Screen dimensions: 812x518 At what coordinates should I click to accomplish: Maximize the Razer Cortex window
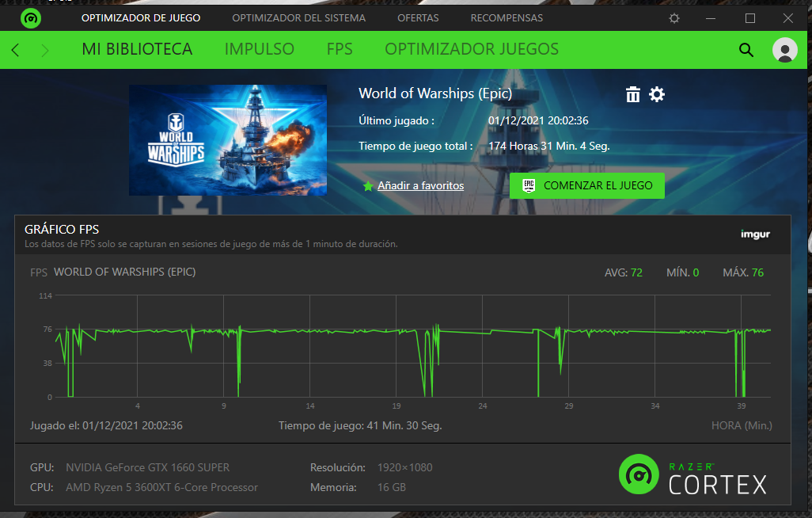[749, 18]
